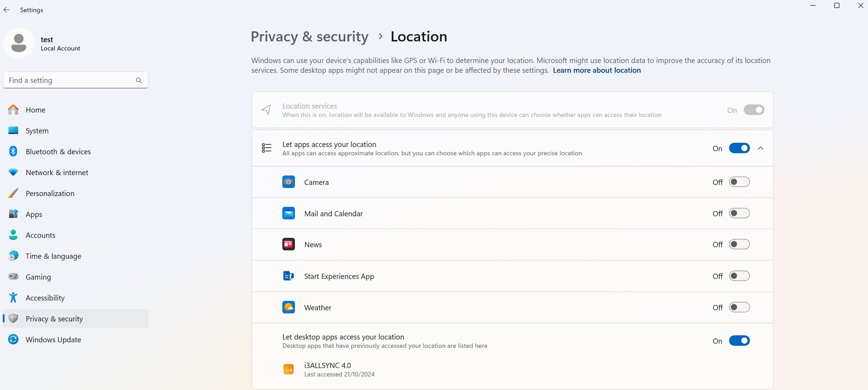Click the Weather app icon
This screenshot has height=390, width=868.
click(288, 307)
